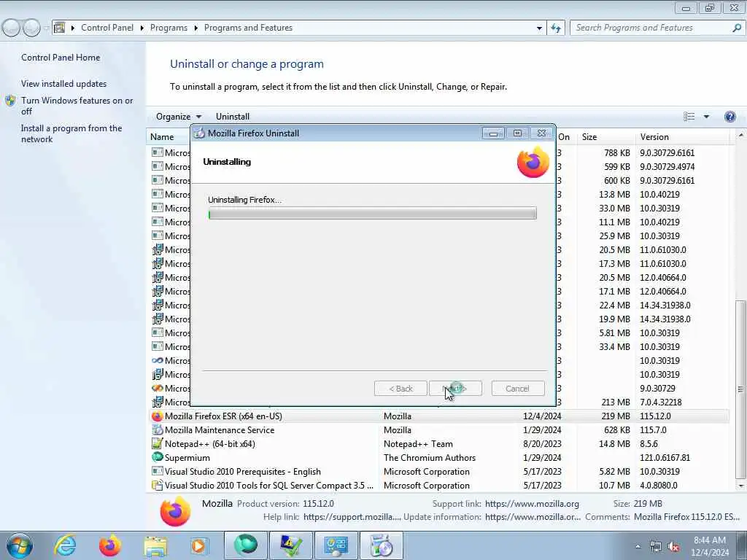Open address bar history dropdown
This screenshot has height=560, width=747.
click(539, 28)
